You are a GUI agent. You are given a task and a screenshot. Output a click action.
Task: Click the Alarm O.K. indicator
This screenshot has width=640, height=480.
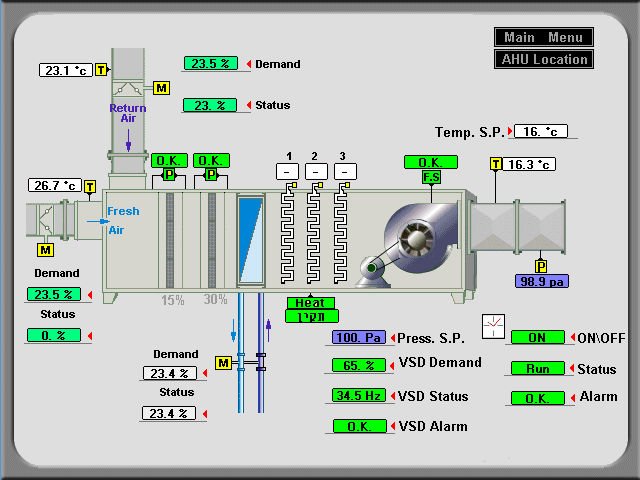(538, 398)
